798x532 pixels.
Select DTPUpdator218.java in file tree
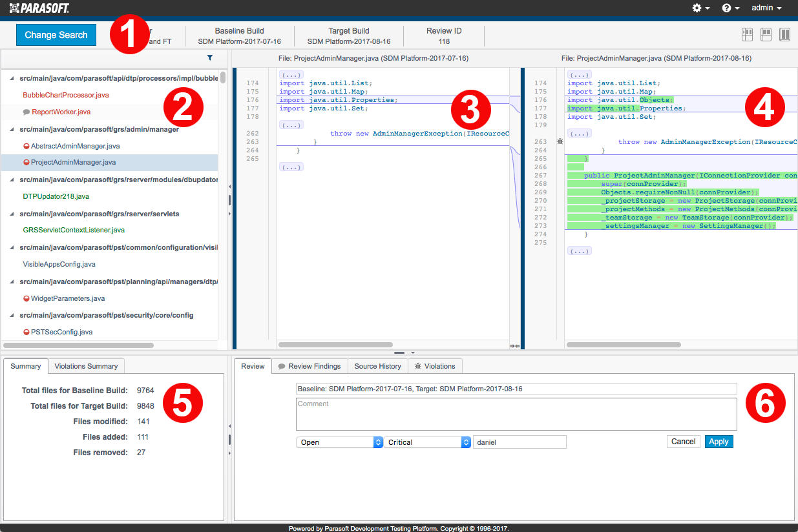[56, 196]
